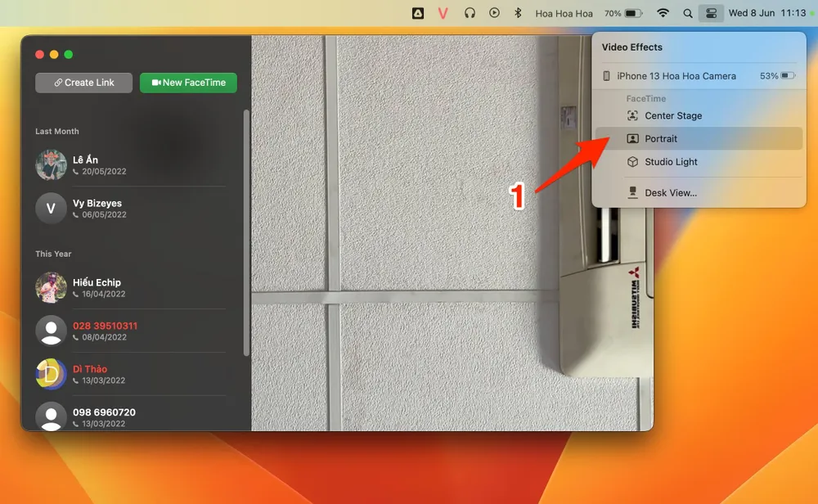This screenshot has height=504, width=818.
Task: Turn on Studio Light effect
Action: pos(671,162)
